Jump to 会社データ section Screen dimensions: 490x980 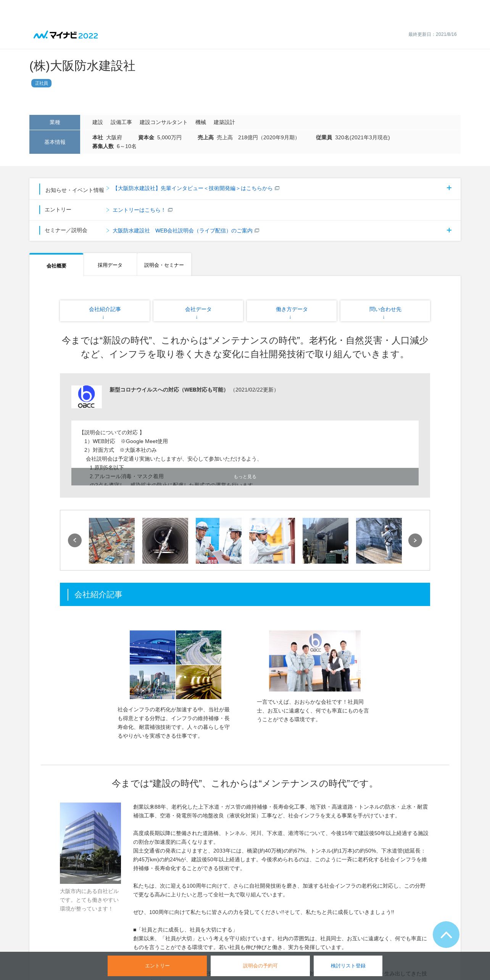[198, 311]
